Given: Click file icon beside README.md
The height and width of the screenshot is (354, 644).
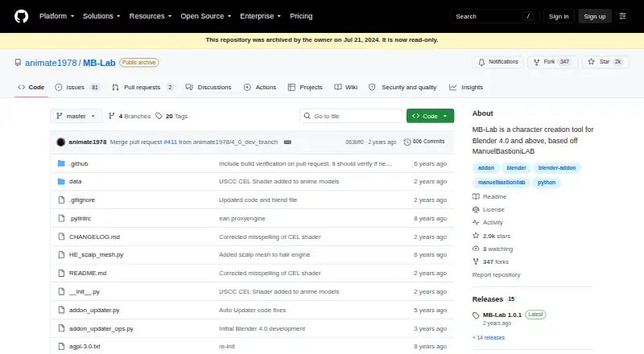Looking at the screenshot, I should pyautogui.click(x=61, y=273).
